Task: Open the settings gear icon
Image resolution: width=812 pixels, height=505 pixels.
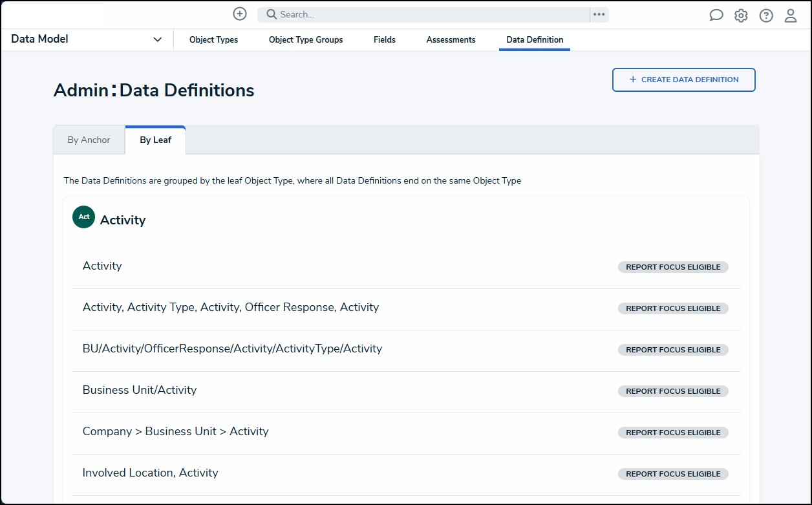Action: click(741, 16)
